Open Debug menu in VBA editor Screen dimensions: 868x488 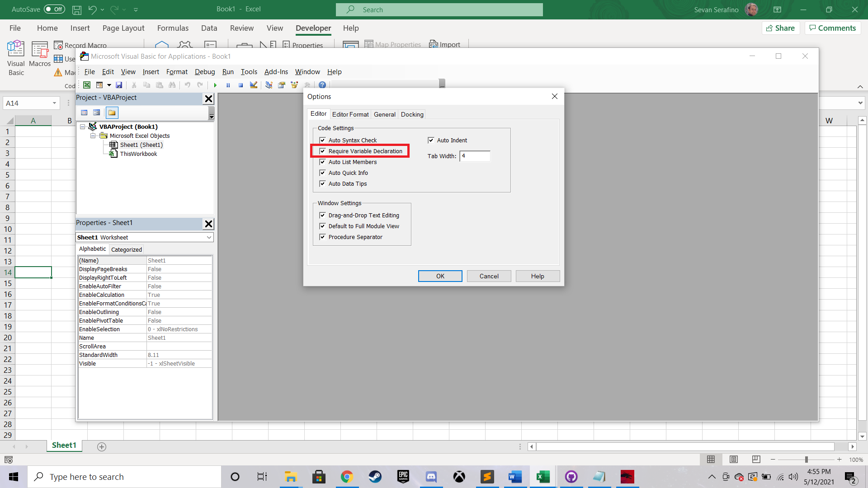point(205,72)
